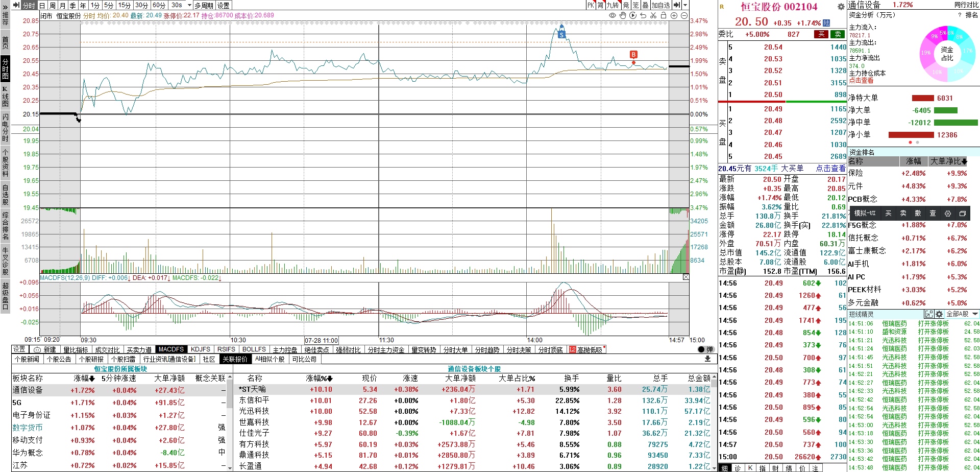This screenshot has width=980, height=472.
Task: Click the red 买 button beside 委比
Action: 821,34
